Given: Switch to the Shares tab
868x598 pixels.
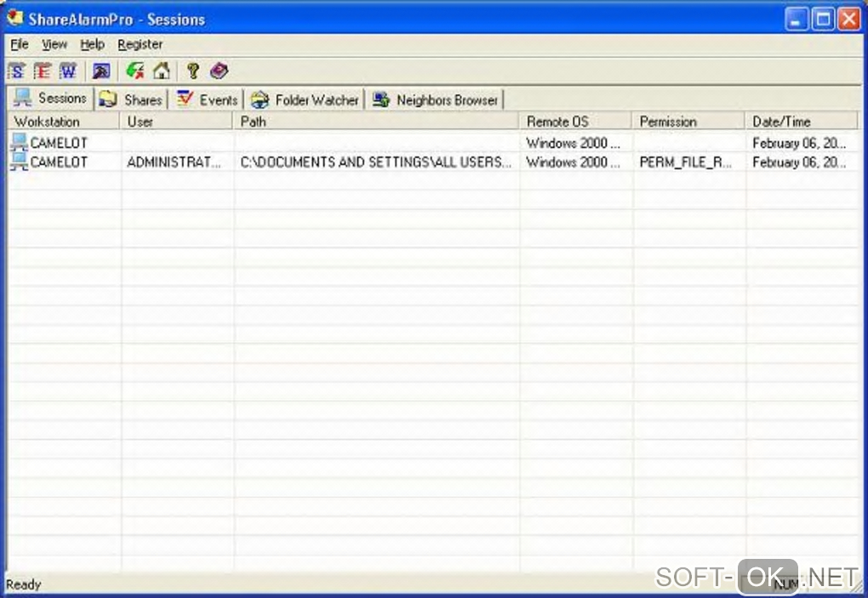Looking at the screenshot, I should (x=132, y=100).
